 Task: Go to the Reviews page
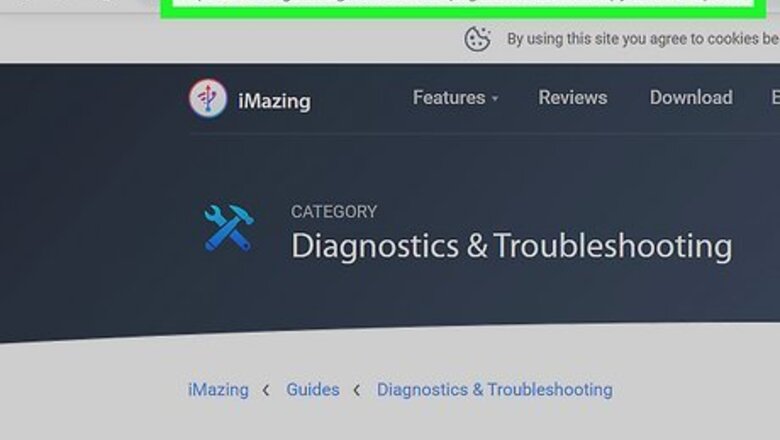(573, 97)
